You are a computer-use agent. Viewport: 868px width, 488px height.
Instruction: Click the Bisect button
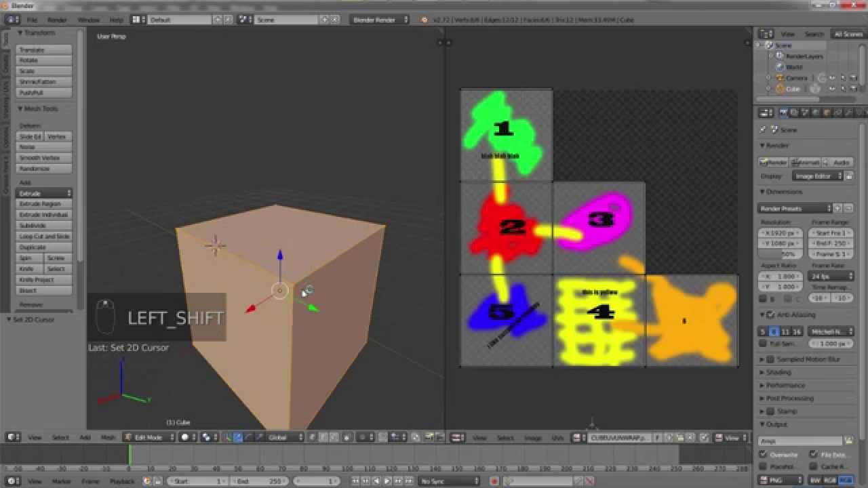coord(44,291)
